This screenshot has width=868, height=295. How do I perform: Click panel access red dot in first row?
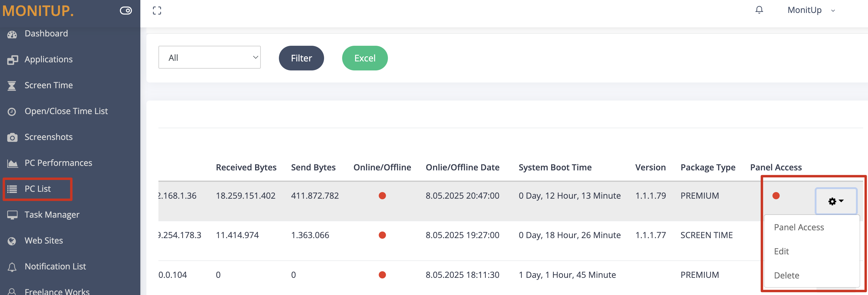coord(776,196)
